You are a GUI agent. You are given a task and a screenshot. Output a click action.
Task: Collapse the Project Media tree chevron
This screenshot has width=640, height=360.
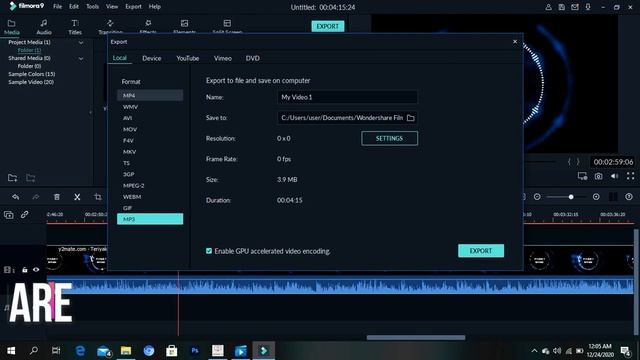click(x=81, y=42)
